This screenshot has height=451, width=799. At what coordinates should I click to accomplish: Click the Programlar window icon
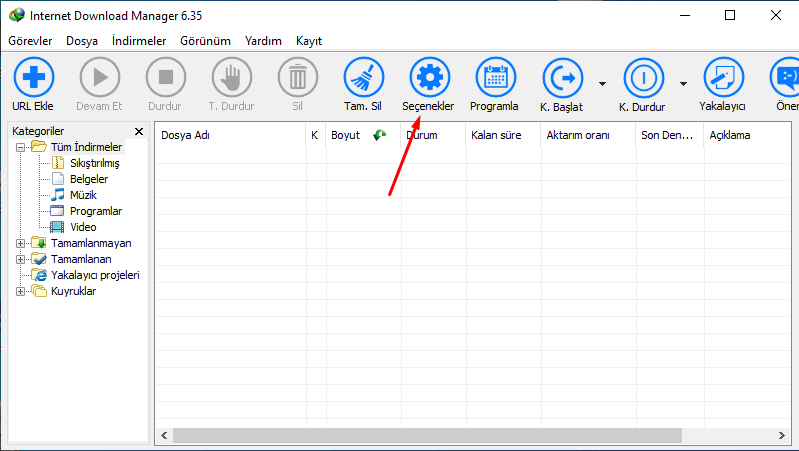pyautogui.click(x=58, y=210)
